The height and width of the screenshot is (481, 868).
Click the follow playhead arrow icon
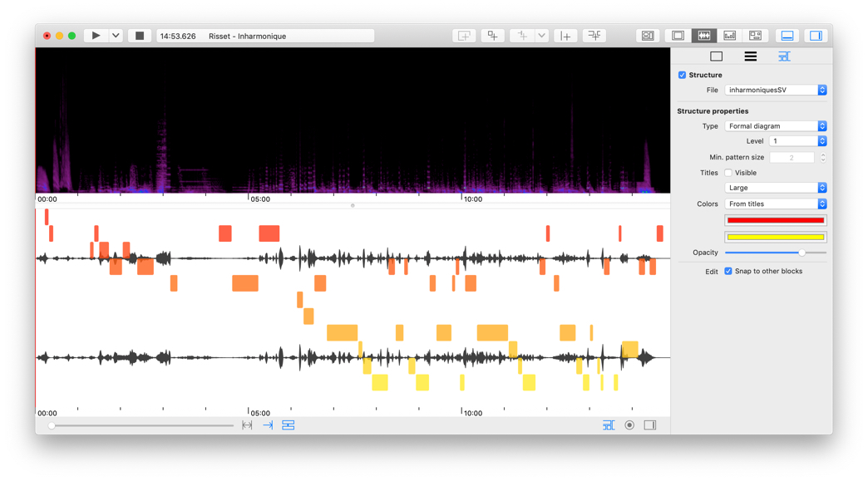(268, 425)
